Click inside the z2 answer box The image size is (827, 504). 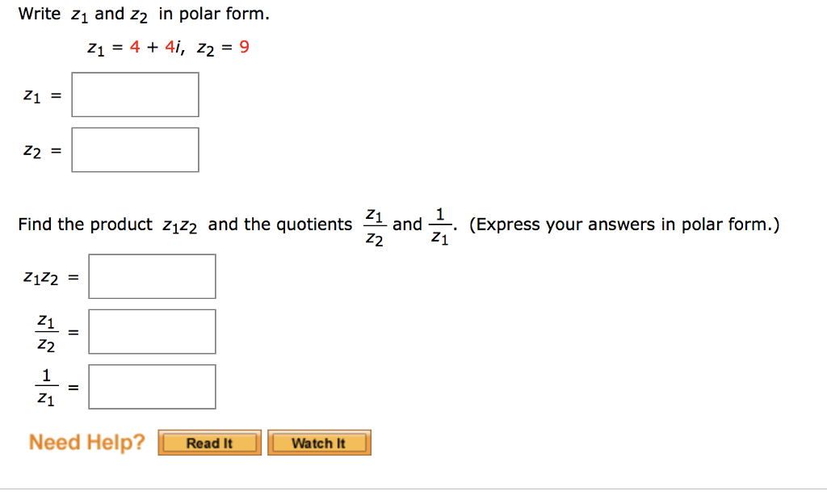point(135,149)
